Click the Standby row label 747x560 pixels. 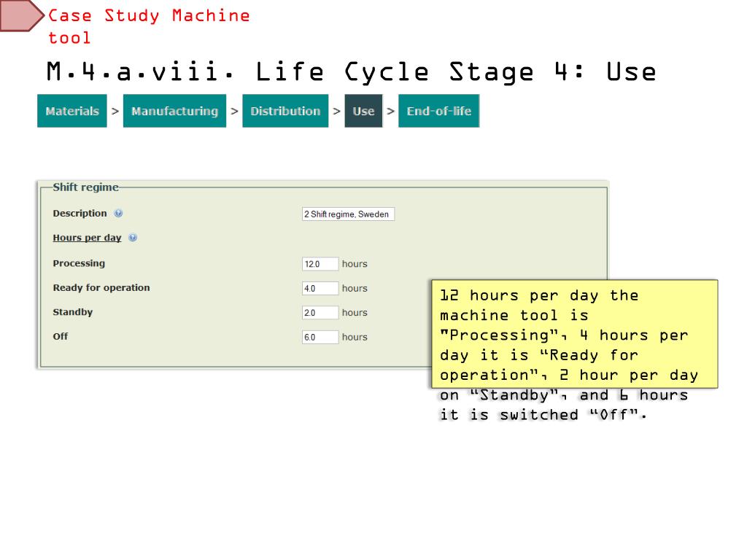(x=72, y=312)
